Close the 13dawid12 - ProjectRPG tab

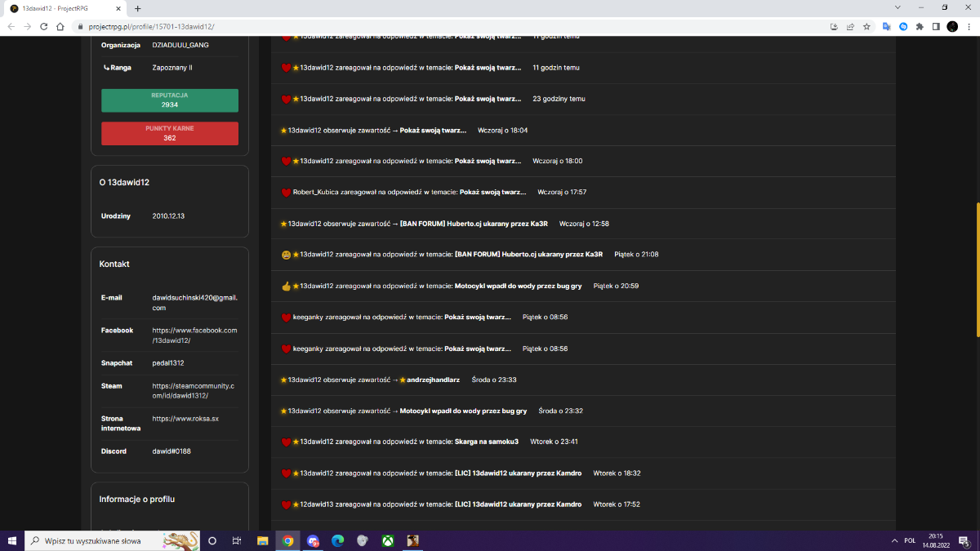tap(117, 8)
